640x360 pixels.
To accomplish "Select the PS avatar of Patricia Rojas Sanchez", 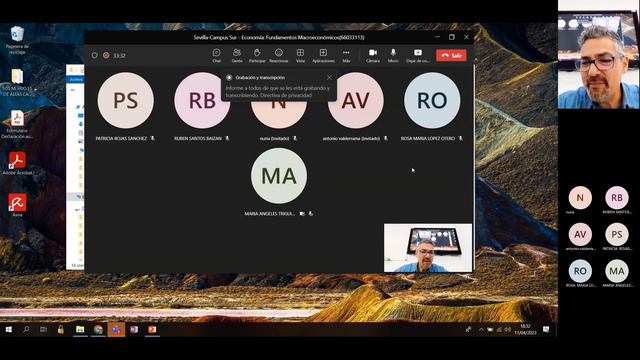I will (126, 100).
